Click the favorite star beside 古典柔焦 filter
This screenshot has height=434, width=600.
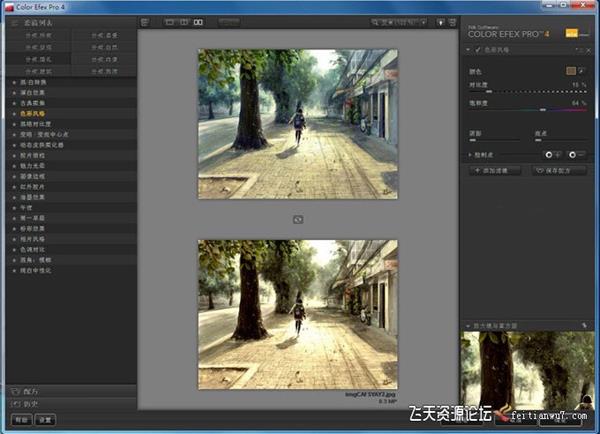coord(13,101)
